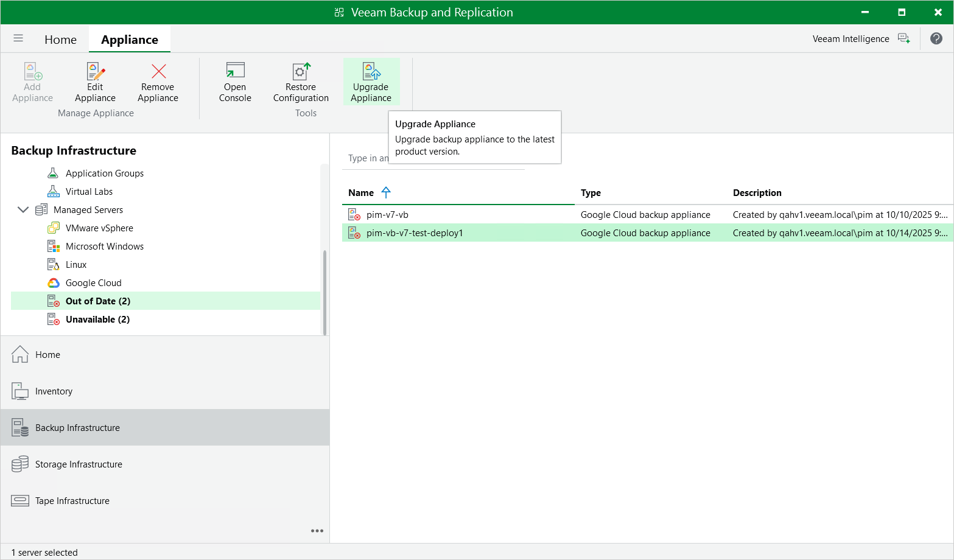Click the Out of Date node icon
Screen dimensions: 954x560
(x=54, y=301)
